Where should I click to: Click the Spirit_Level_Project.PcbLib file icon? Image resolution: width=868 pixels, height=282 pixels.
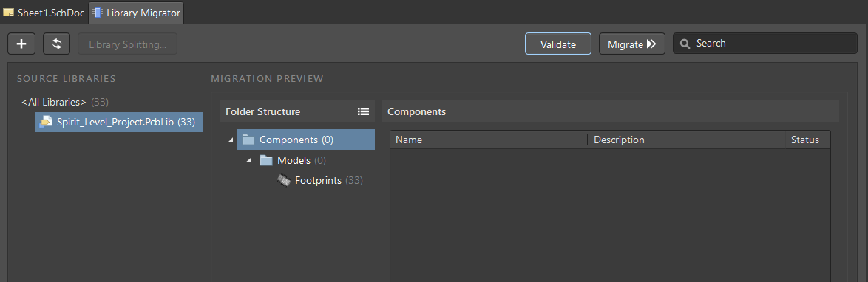pos(46,122)
